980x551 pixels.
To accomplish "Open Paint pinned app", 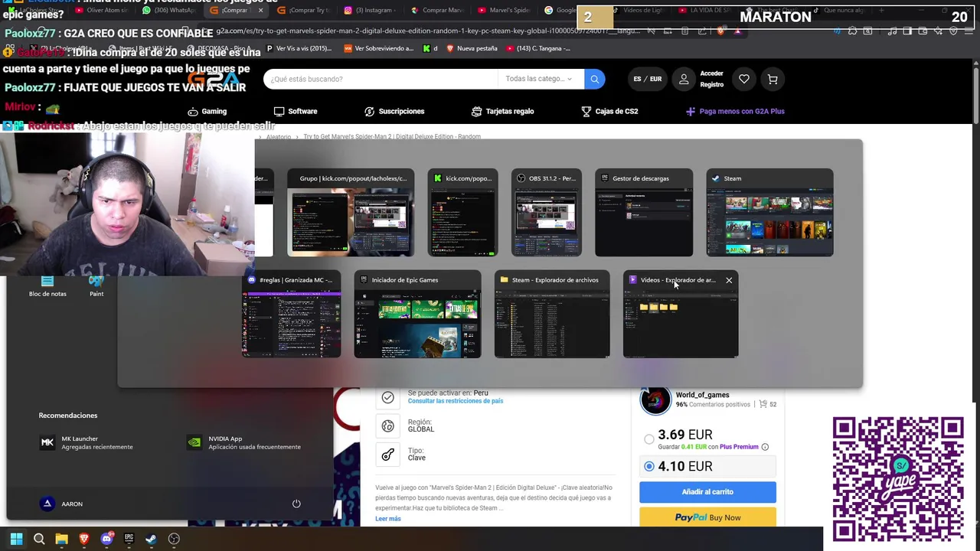I will [96, 286].
